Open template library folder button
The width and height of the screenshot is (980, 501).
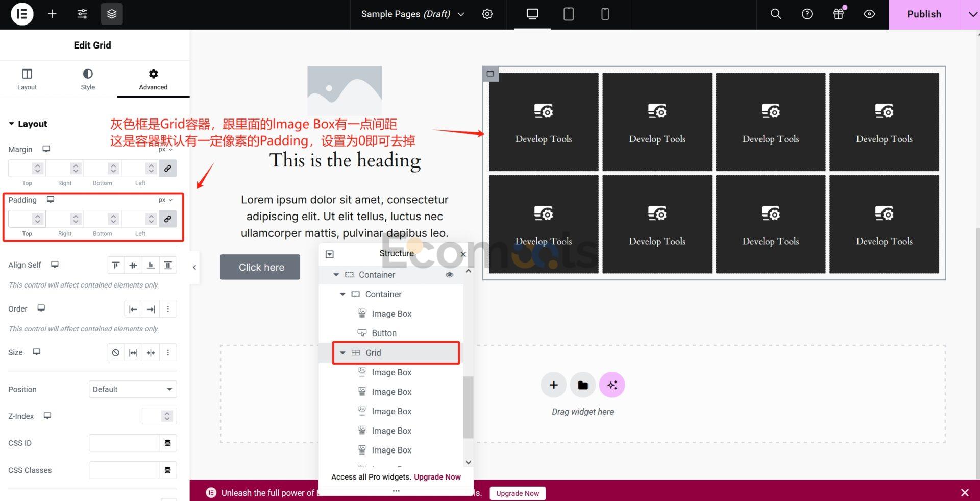(x=583, y=385)
